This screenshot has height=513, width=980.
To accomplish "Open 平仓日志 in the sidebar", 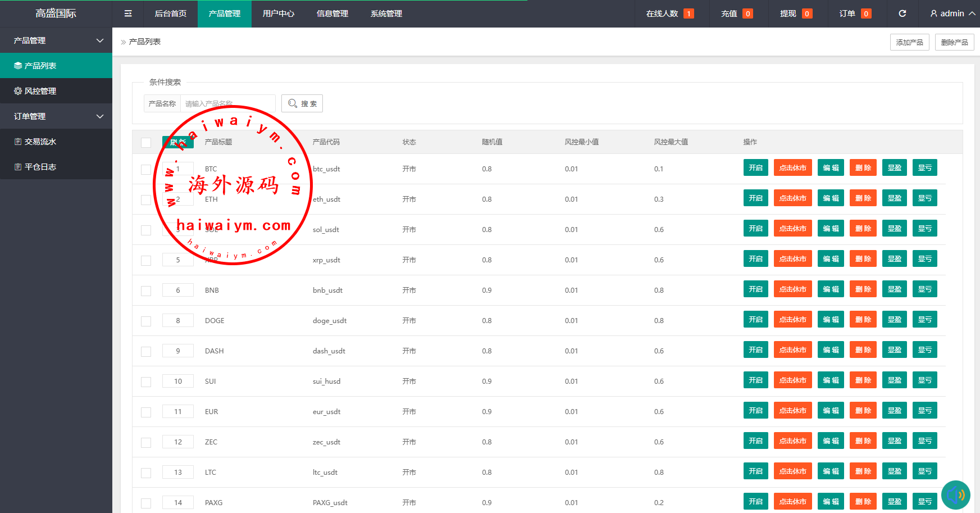I will (40, 167).
